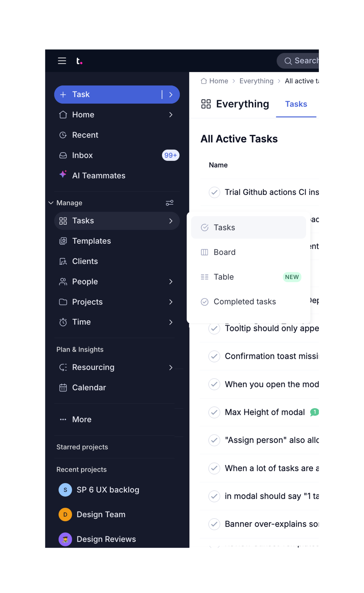Click the Inbox 99+ badge
Screen dimensions: 364x593
[x=170, y=155]
